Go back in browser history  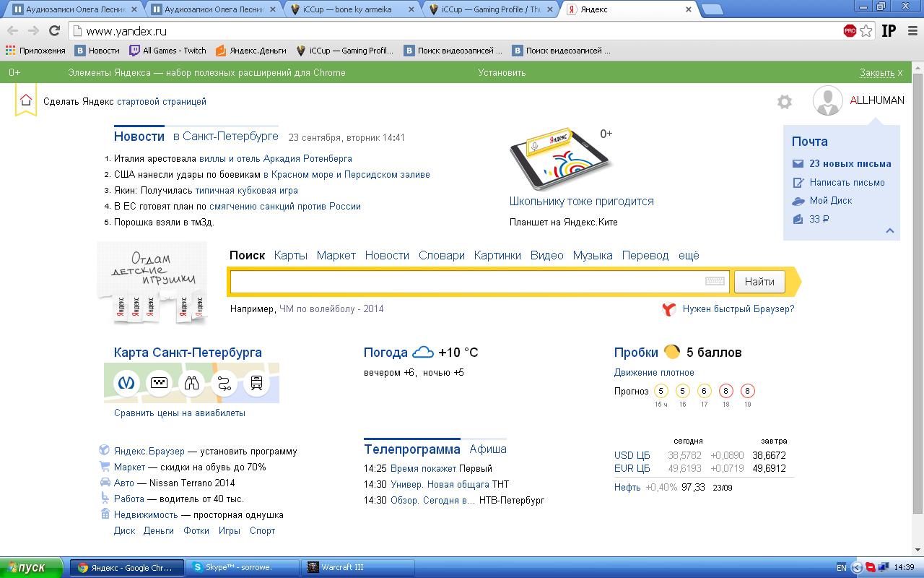12,30
